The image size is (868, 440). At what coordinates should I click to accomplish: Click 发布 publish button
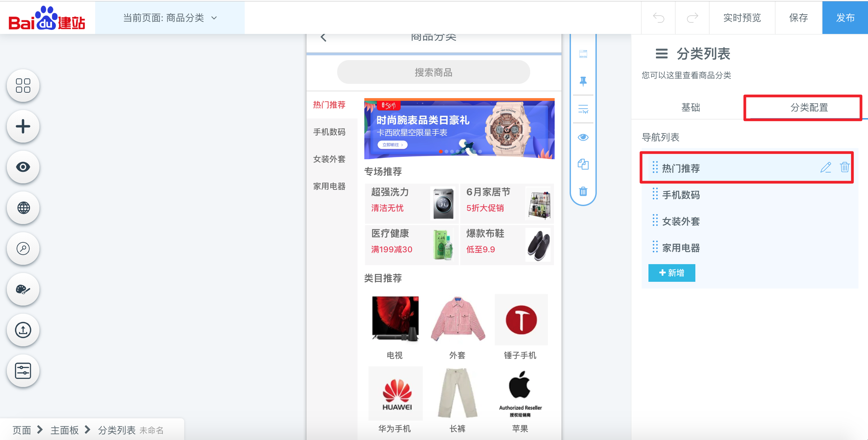[x=845, y=18]
